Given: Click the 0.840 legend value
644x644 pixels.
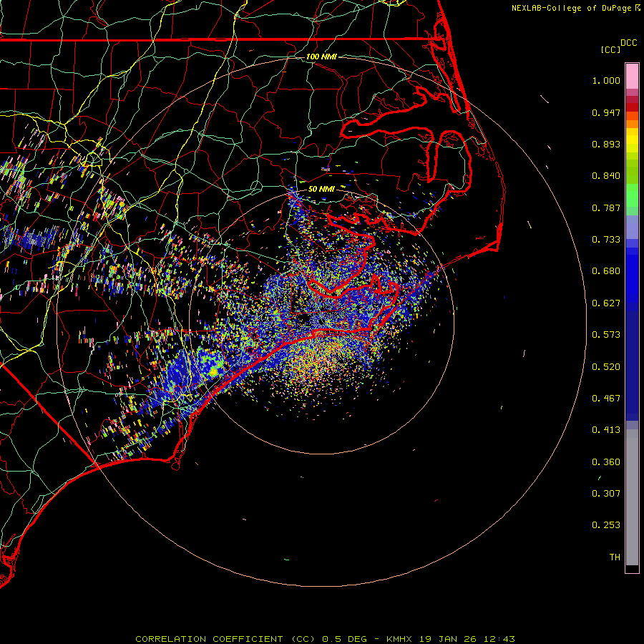Looking at the screenshot, I should 606,176.
